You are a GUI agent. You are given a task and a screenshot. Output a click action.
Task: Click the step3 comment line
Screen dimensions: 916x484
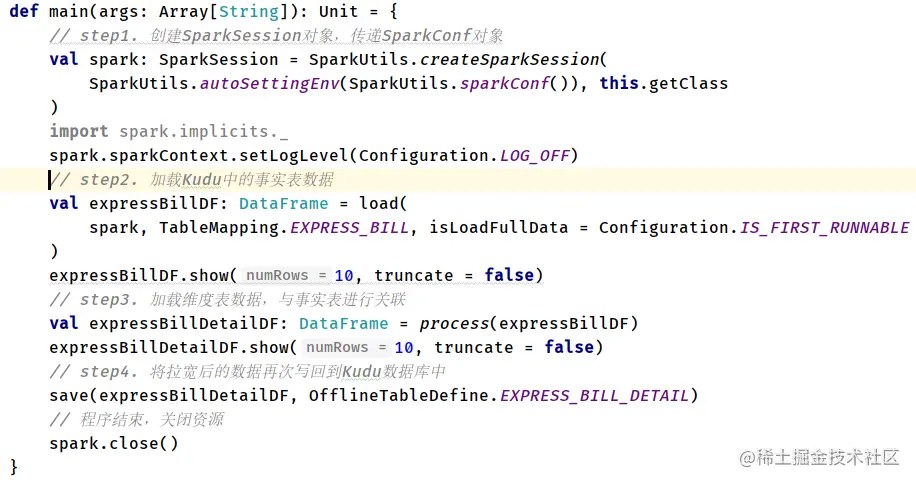tap(227, 300)
